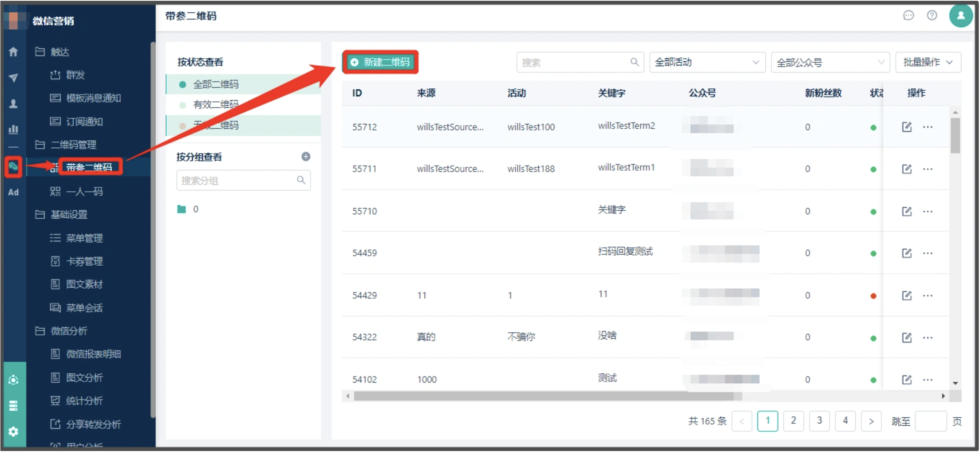980x453 pixels.
Task: Click the user avatar at top right
Action: click(961, 16)
